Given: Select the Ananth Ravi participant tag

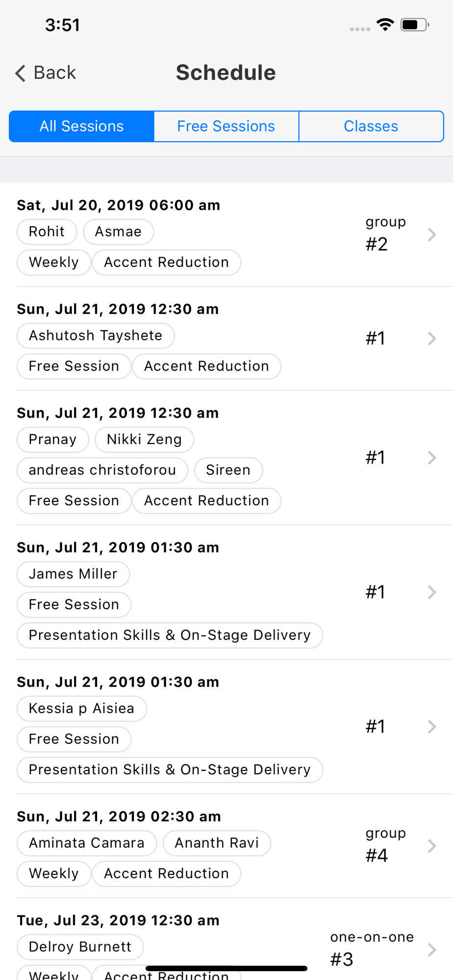Looking at the screenshot, I should (x=217, y=843).
